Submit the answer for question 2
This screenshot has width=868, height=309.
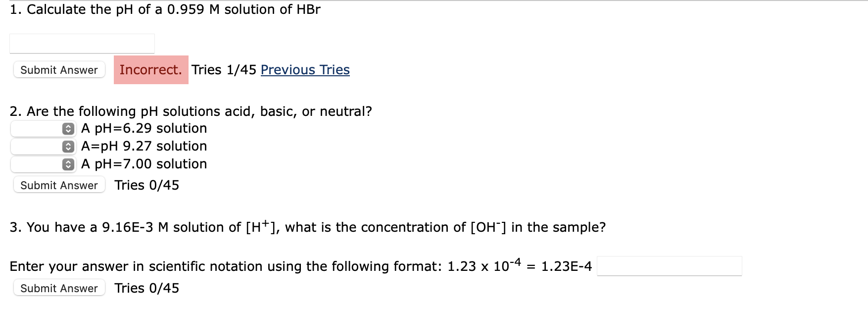[x=59, y=185]
